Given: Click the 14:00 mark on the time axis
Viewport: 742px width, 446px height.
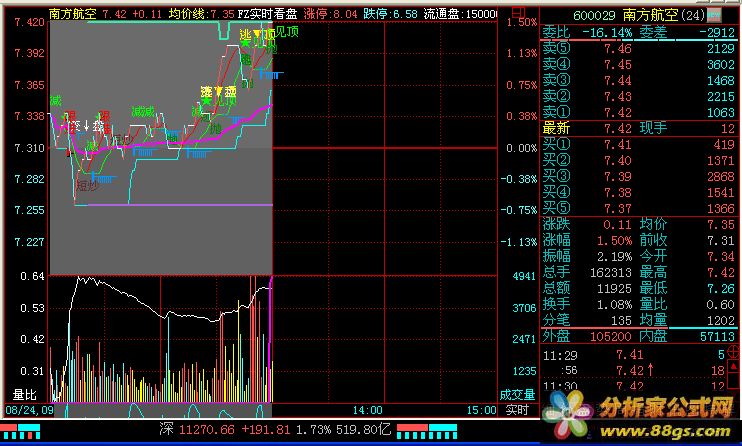Looking at the screenshot, I should click(x=367, y=410).
